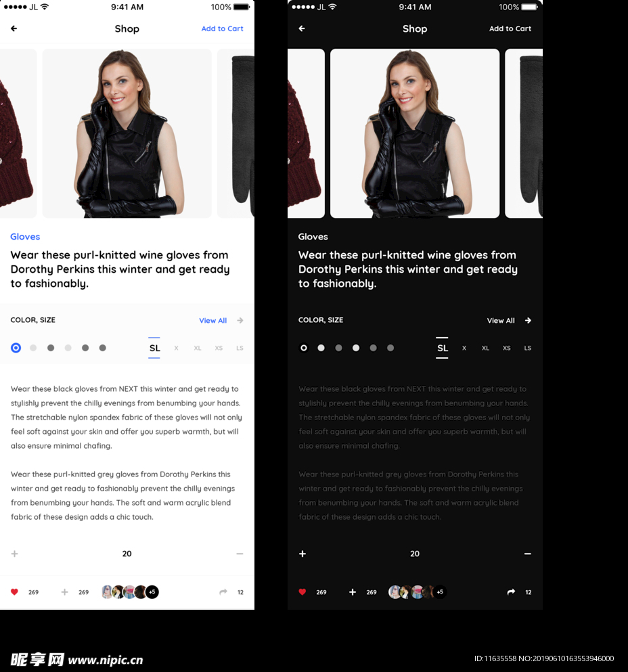The image size is (628, 672).
Task: Select the SL size tab in dark theme
Action: (442, 348)
